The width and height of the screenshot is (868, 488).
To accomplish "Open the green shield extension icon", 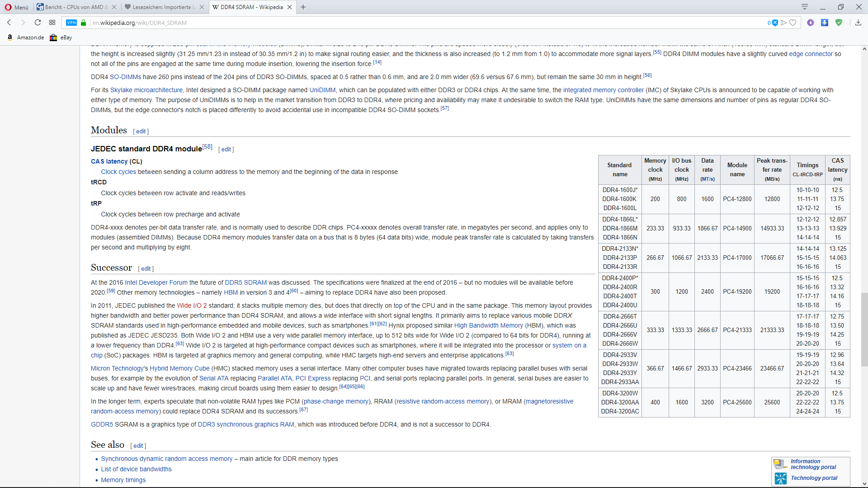I will [839, 23].
